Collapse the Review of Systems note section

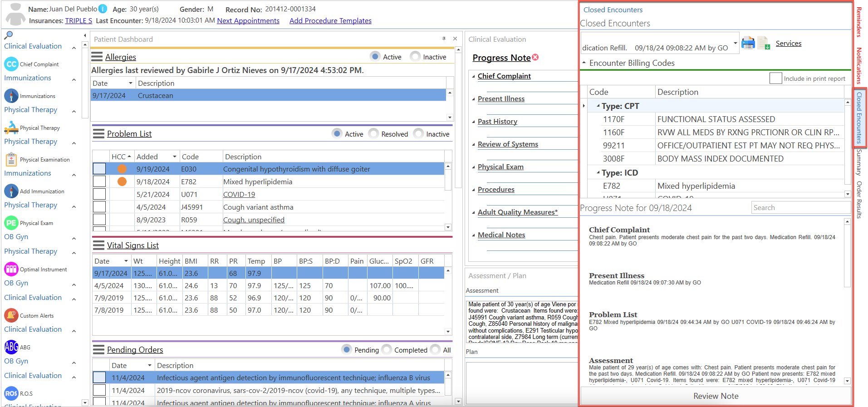(474, 144)
